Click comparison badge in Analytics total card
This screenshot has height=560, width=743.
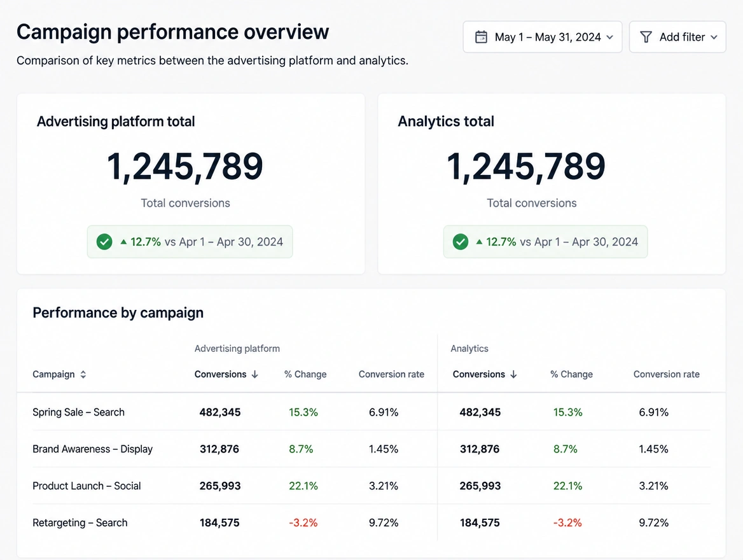pos(545,242)
